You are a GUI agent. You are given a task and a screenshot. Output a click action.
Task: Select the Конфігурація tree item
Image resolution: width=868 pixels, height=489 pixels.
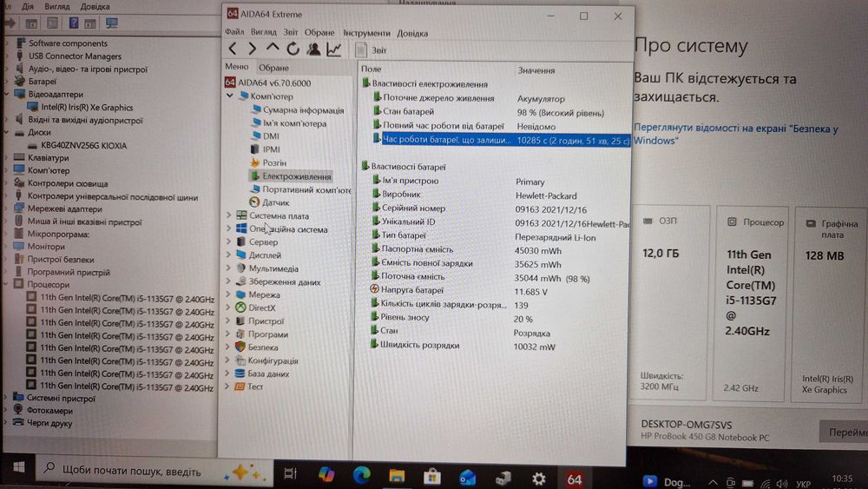[266, 360]
